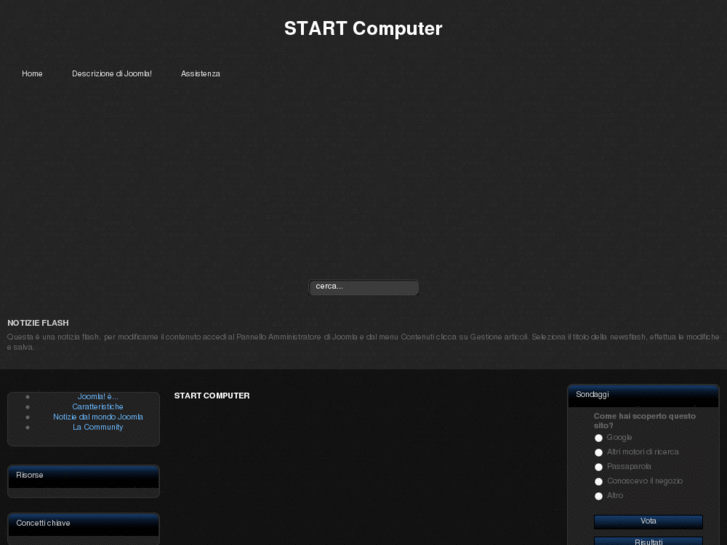Select the Passaparola poll option
Image resolution: width=727 pixels, height=545 pixels.
coord(599,467)
